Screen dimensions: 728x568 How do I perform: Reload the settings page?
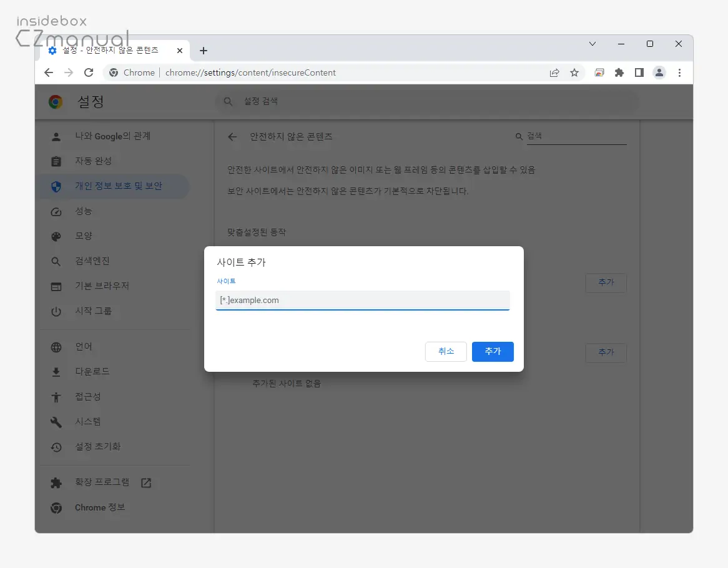(89, 72)
